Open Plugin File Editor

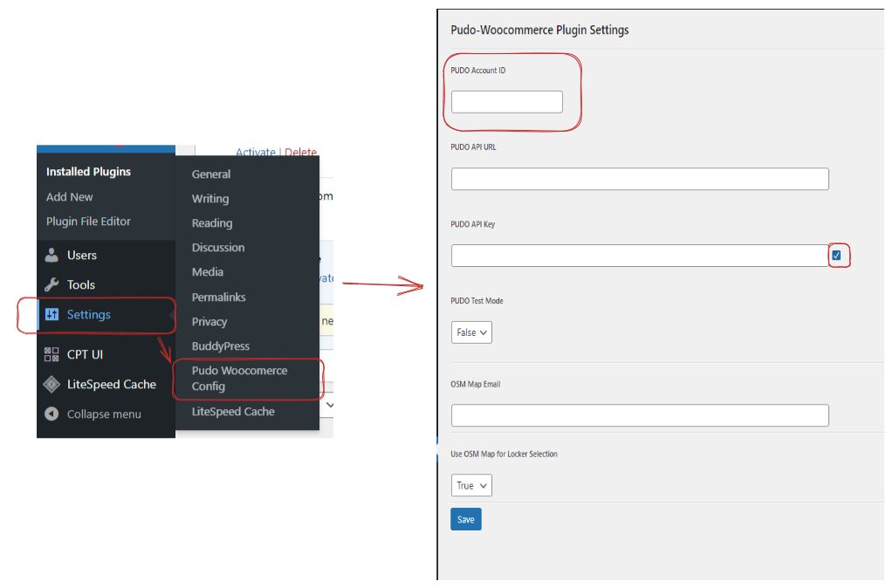point(88,222)
